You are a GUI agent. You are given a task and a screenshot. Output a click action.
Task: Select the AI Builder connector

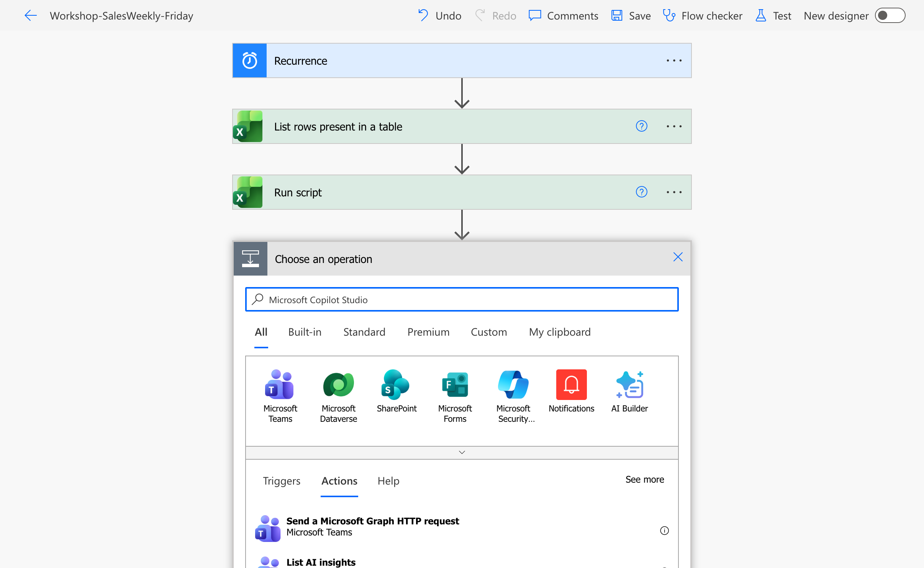coord(629,391)
